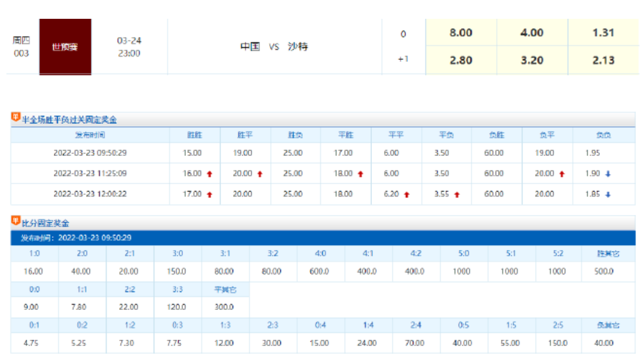This screenshot has width=644, height=357.
Task: Click the red up arrow next to 16.00
Action: click(209, 174)
